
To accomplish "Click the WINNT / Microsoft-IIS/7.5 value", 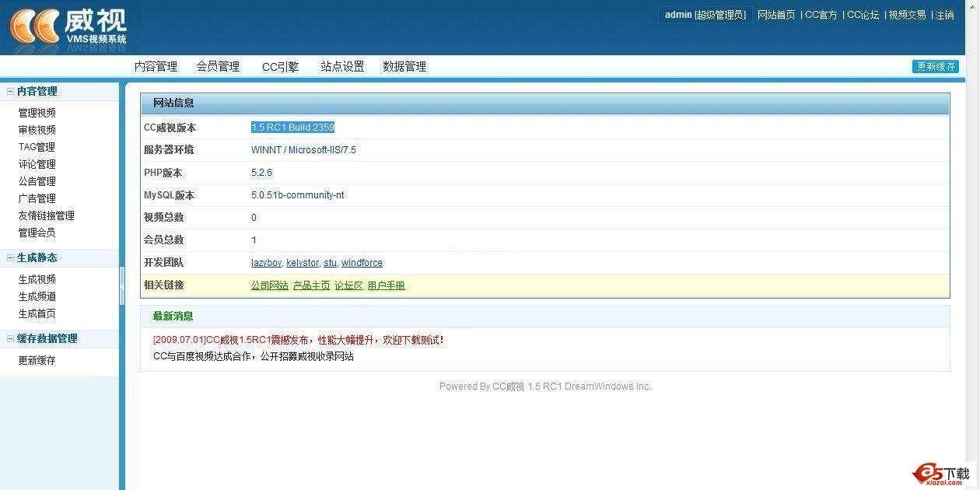I will (303, 150).
